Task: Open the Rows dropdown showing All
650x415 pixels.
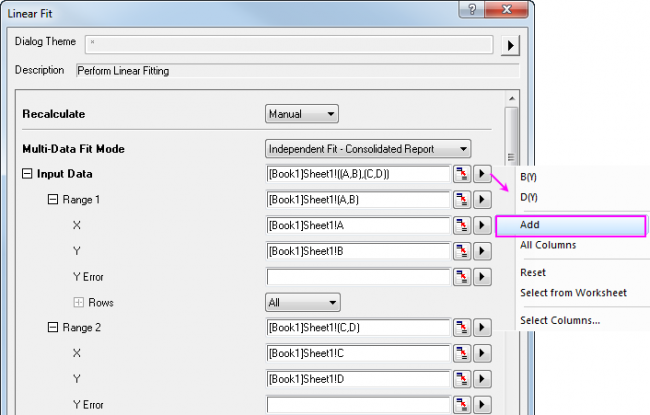Action: [x=303, y=301]
